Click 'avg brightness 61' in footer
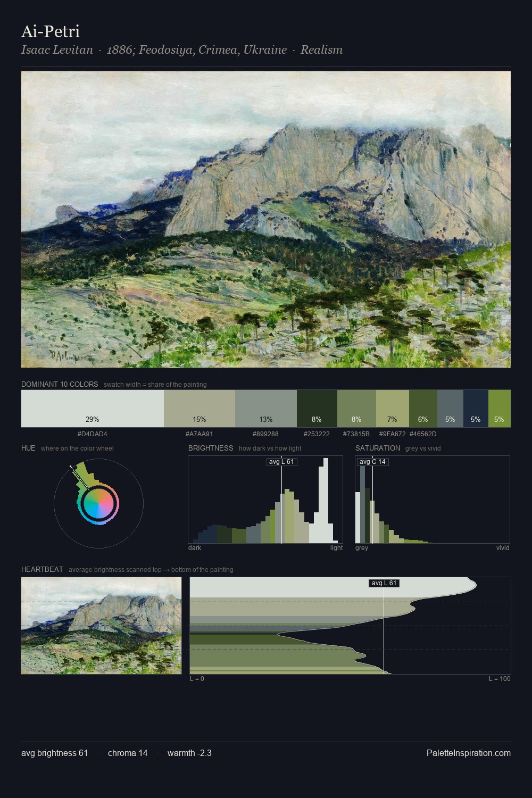 click(x=54, y=753)
